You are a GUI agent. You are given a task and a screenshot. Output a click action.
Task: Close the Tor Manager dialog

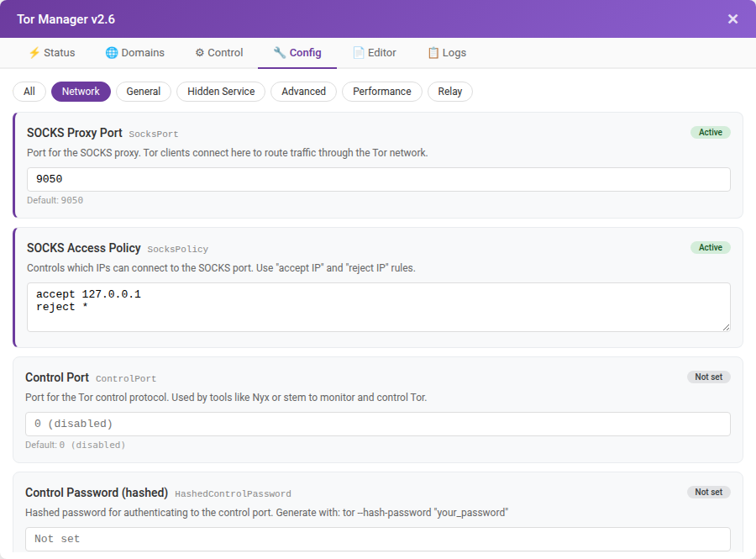click(x=732, y=18)
